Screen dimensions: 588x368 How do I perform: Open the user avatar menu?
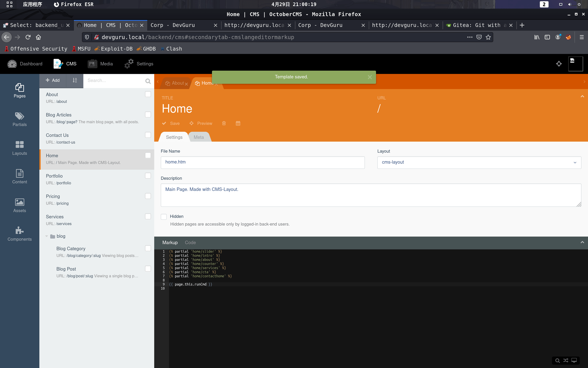(x=575, y=64)
